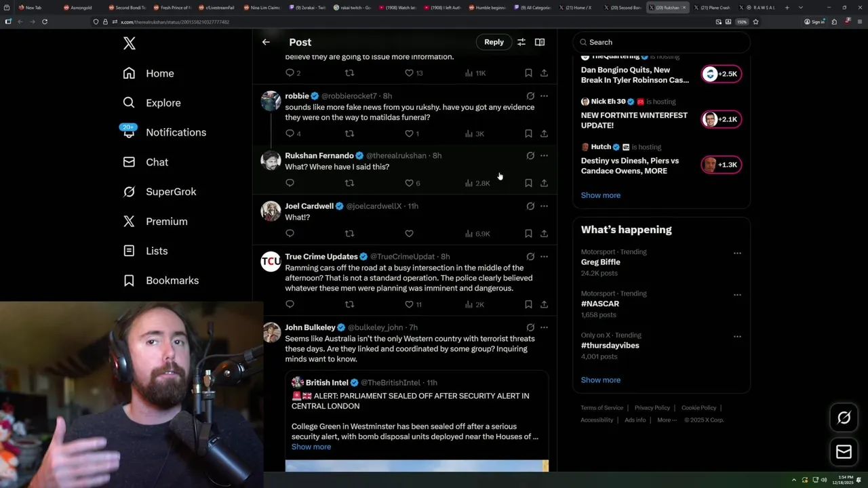Share Joel Cardwell's reply

pyautogui.click(x=544, y=234)
